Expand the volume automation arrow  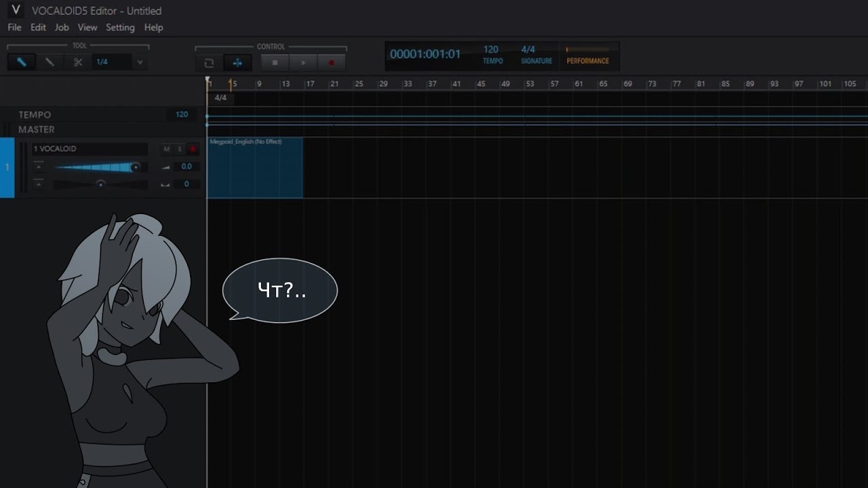pos(39,167)
